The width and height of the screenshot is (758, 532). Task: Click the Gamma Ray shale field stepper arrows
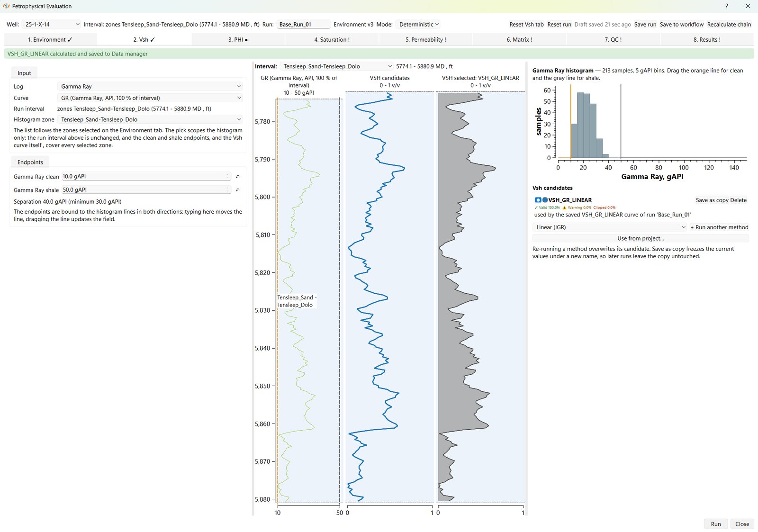(x=227, y=189)
